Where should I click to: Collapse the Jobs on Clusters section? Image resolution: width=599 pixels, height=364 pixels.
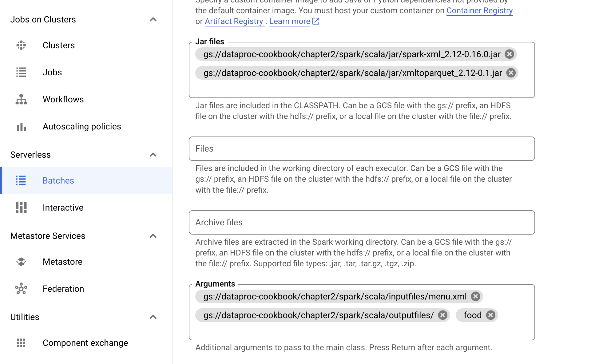point(153,19)
